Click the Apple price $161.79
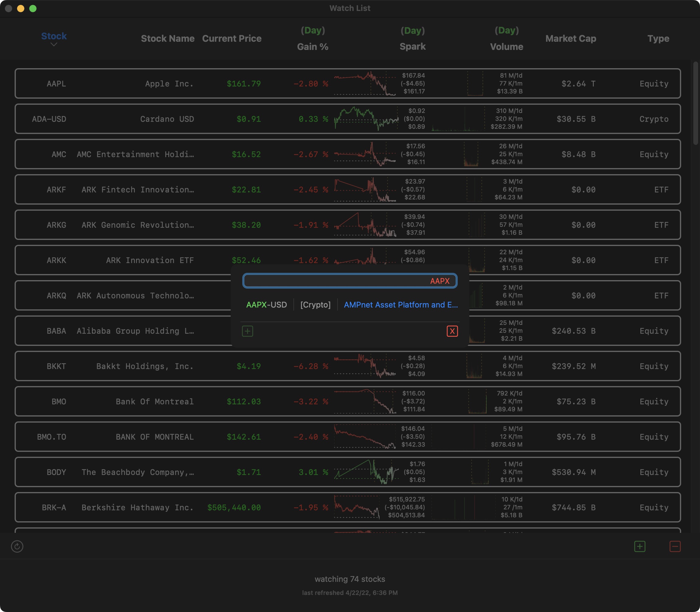 (x=244, y=84)
